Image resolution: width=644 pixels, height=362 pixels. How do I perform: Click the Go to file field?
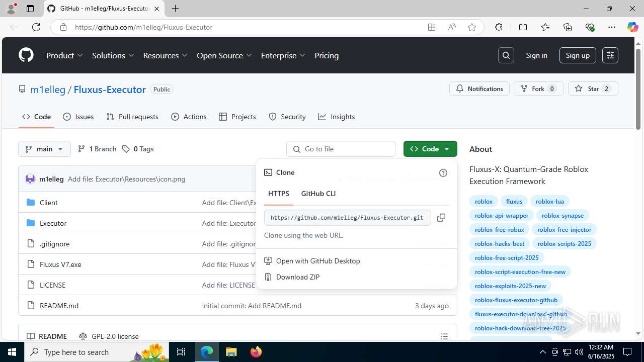pyautogui.click(x=341, y=149)
